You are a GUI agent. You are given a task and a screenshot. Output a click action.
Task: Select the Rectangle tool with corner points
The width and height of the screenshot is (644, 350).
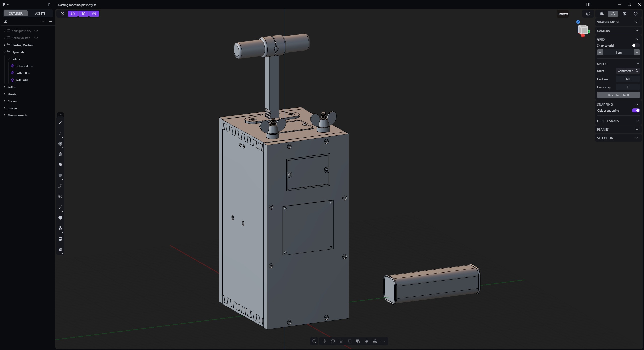[60, 175]
